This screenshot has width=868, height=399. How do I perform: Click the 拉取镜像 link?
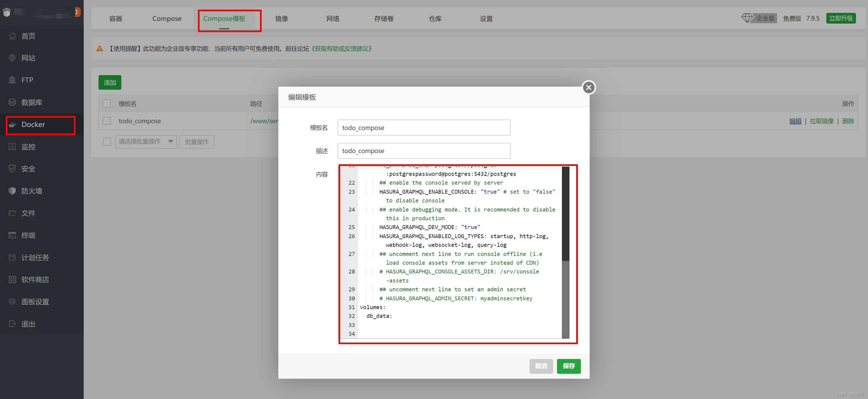(x=822, y=121)
